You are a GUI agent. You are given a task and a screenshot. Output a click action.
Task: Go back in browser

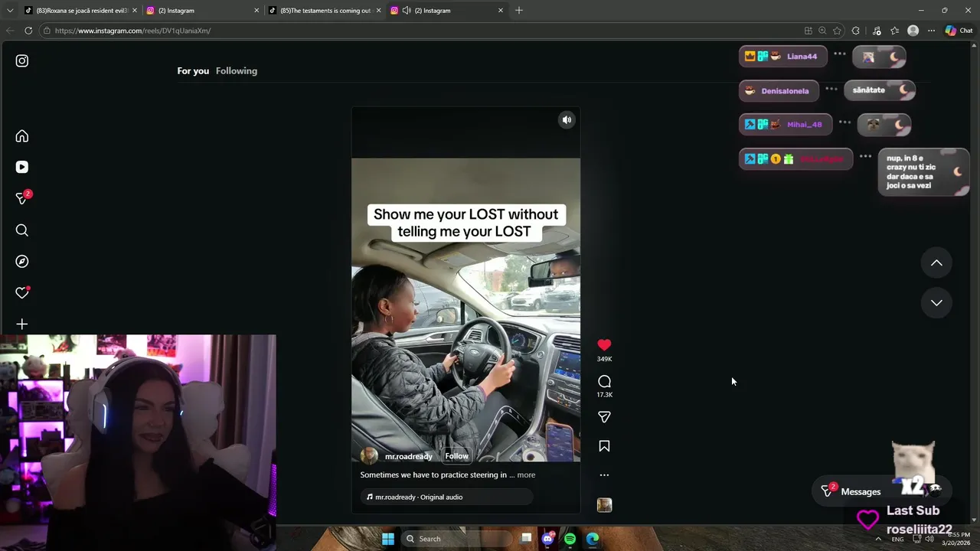(10, 31)
